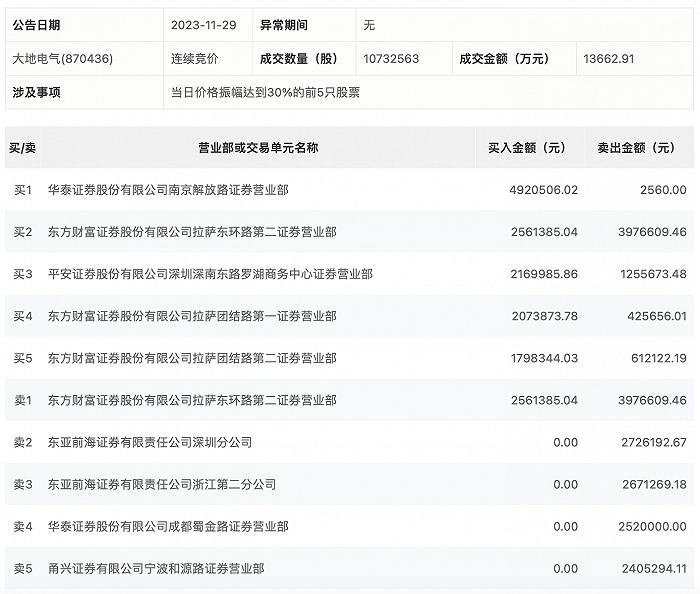Click the 买/卖 column header
The height and width of the screenshot is (594, 700).
tap(23, 148)
